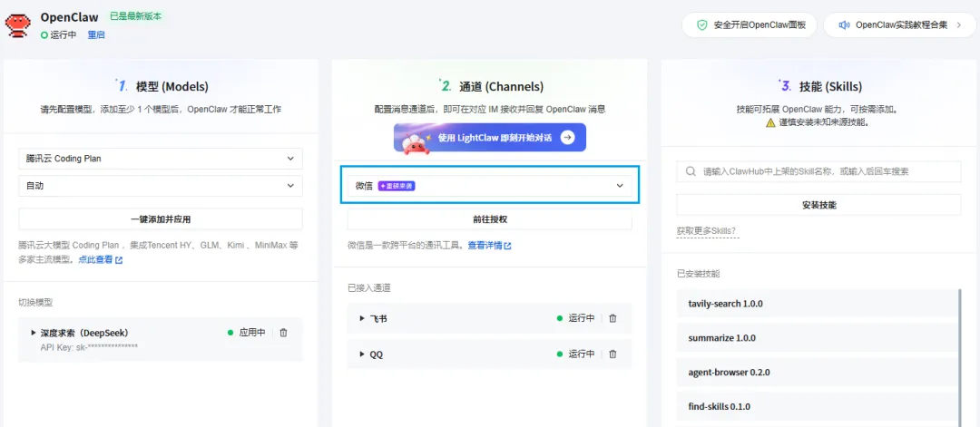Click the 应用中 status of DeepSeek

coord(246,333)
